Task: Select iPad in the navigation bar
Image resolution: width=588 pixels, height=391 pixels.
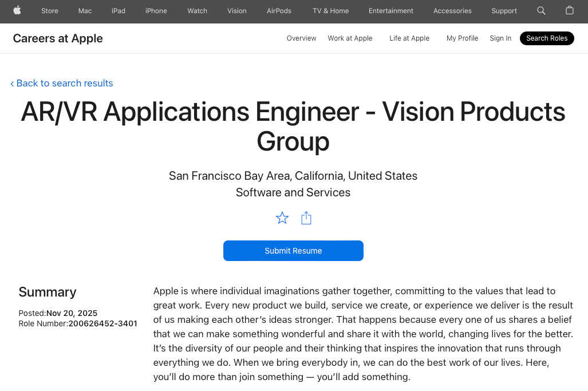Action: [119, 11]
